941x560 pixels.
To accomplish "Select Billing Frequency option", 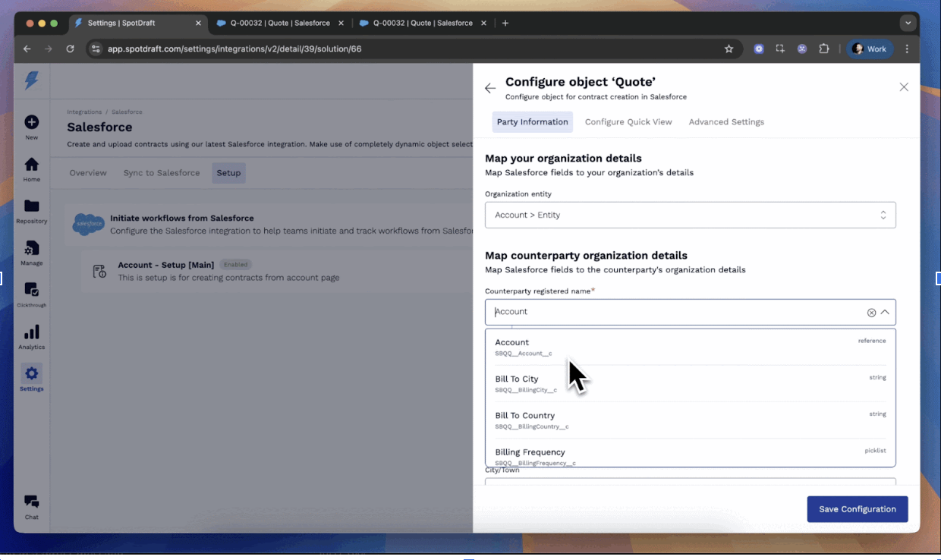I will (x=691, y=454).
